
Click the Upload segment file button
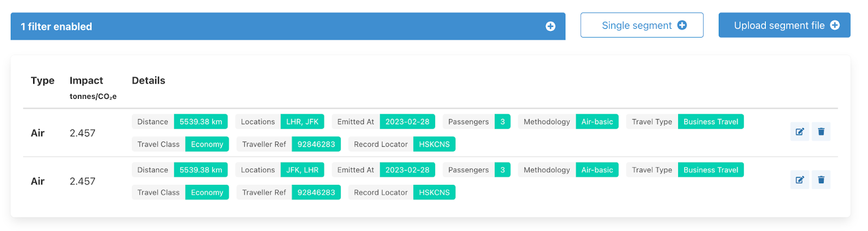[x=784, y=26]
